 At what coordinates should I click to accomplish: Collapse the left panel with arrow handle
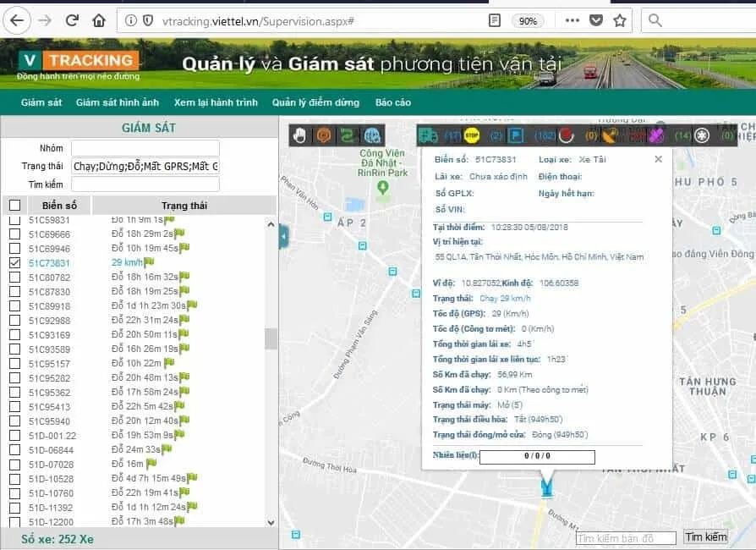(x=283, y=238)
